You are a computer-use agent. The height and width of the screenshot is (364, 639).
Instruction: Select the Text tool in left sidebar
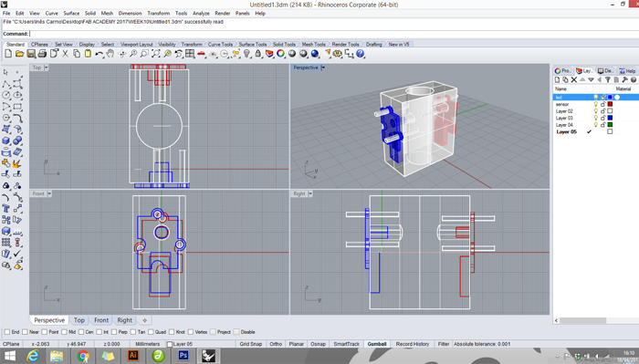(x=6, y=209)
